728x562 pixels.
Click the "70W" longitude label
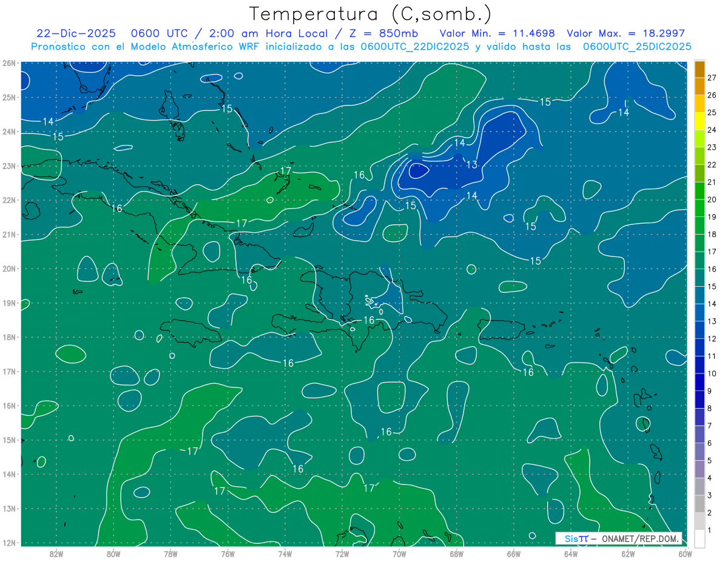(x=399, y=554)
